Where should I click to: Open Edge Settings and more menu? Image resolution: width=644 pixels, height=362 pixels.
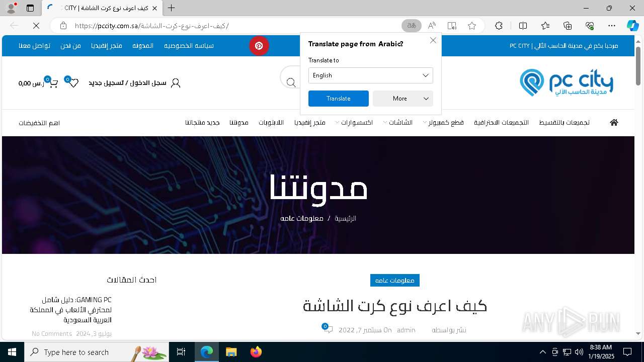point(612,26)
